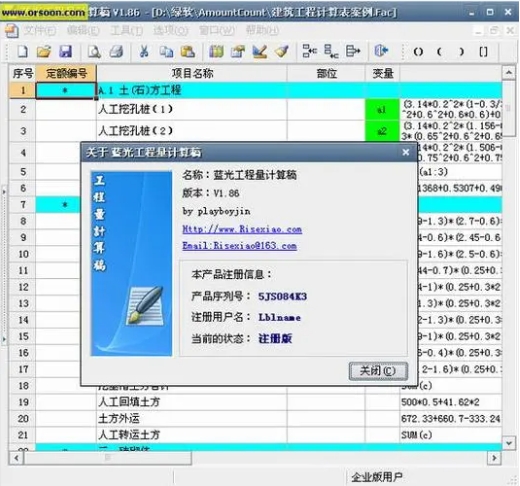Screen dimensions: 520x486
Task: Click the second row-insert tree icon in toolbar
Action: coord(331,51)
